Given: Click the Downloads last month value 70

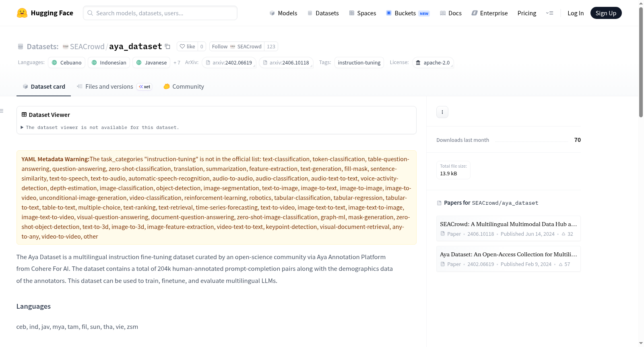Looking at the screenshot, I should 578,140.
